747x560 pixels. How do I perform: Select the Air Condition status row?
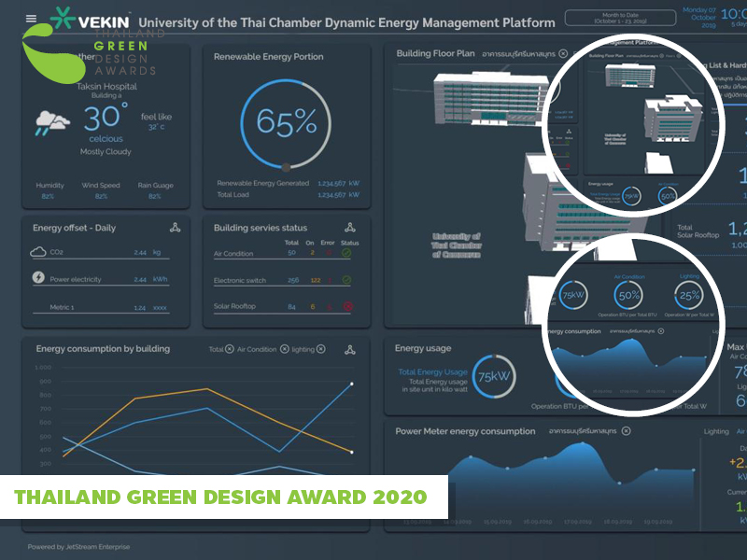tap(287, 253)
